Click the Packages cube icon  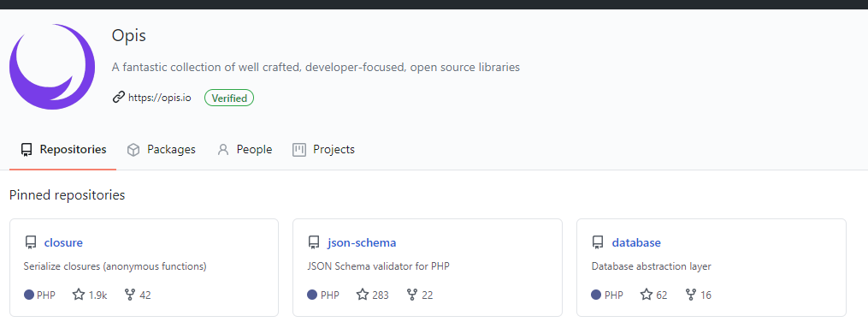pyautogui.click(x=133, y=150)
